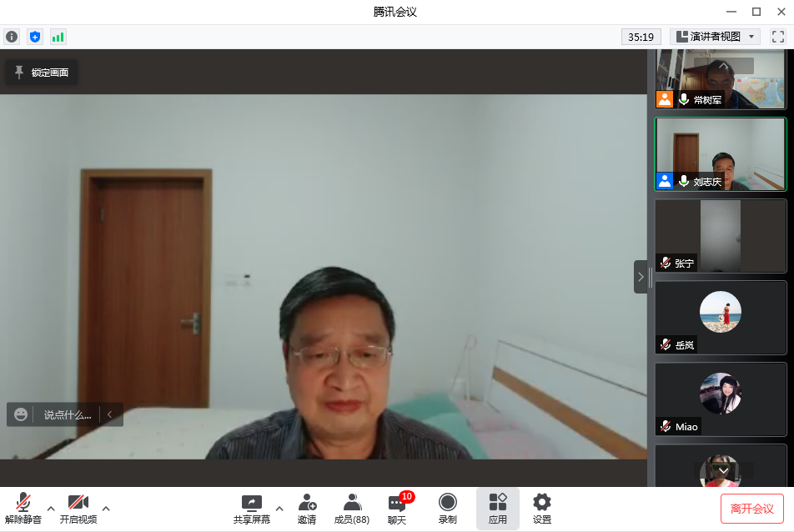Click the red 10 chat notification badge
The image size is (794, 532).
click(x=407, y=497)
